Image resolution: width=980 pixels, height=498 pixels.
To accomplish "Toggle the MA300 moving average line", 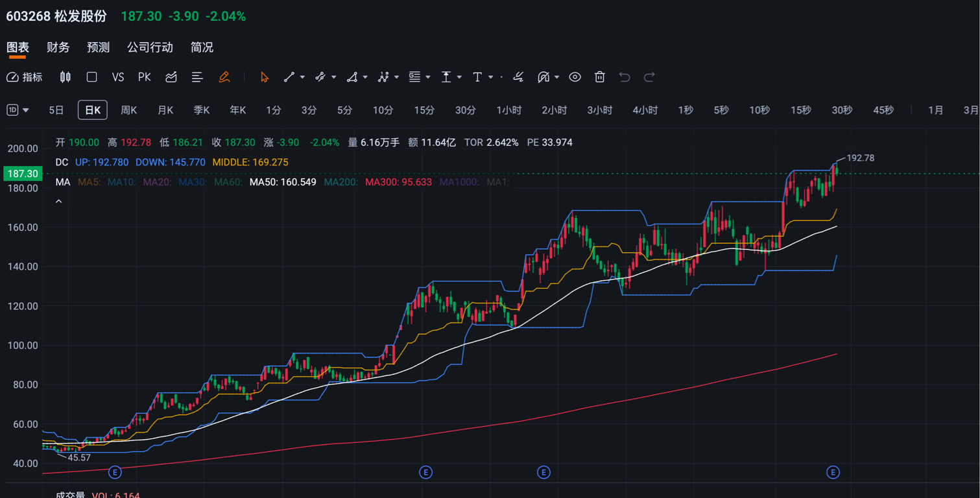I will (398, 182).
